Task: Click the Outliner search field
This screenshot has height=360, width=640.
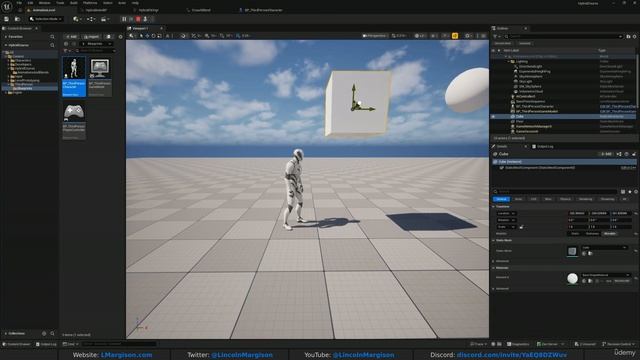Action: tap(563, 36)
